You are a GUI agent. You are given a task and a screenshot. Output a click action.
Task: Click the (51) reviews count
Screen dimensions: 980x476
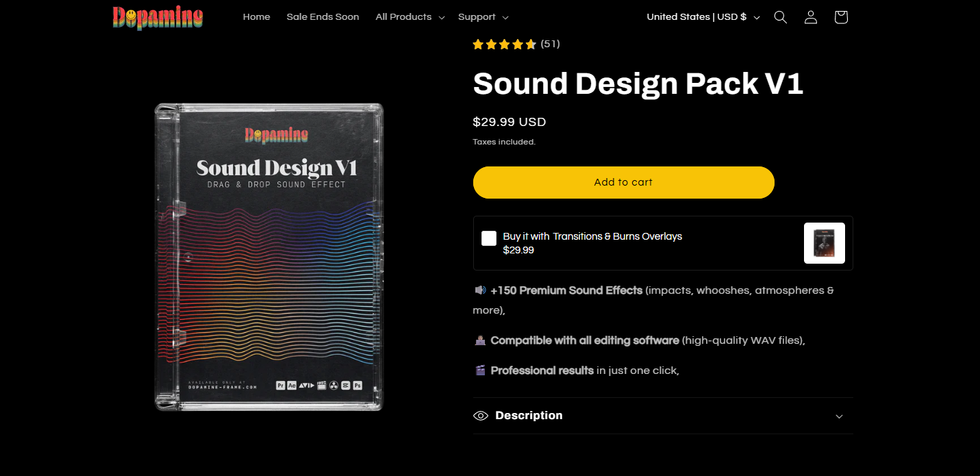tap(550, 44)
